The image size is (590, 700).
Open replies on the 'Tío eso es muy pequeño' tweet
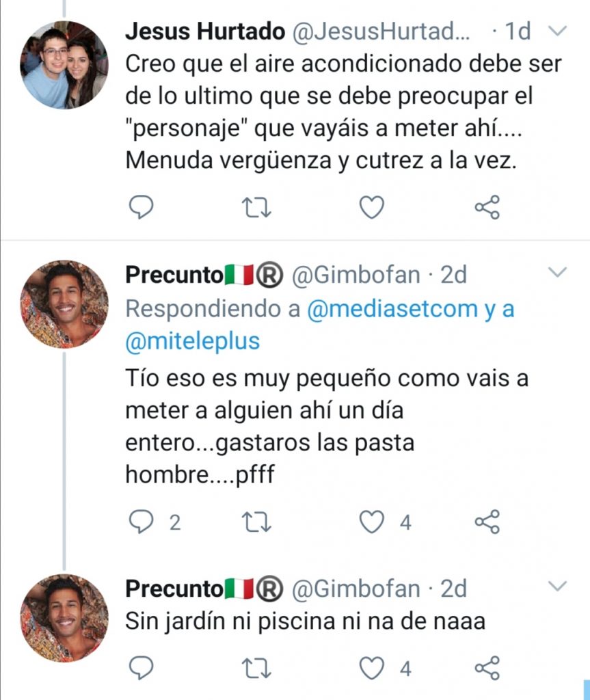[x=142, y=522]
